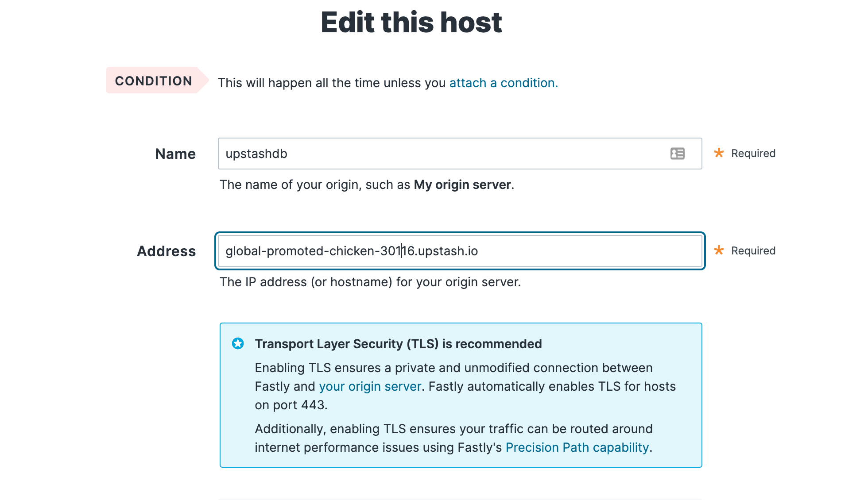The width and height of the screenshot is (868, 500).
Task: Select the Edit this host heading
Action: [x=411, y=22]
